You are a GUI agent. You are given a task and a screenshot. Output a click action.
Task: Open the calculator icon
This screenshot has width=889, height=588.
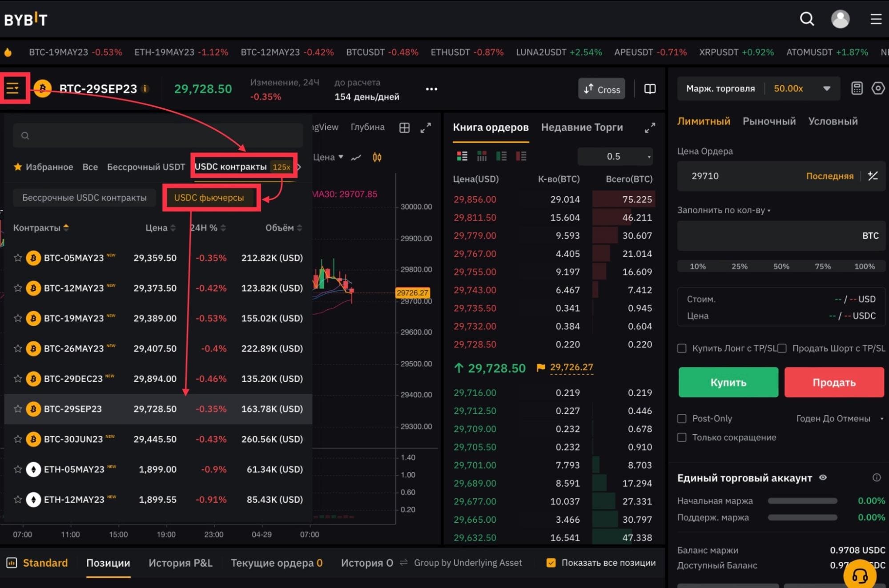point(857,88)
